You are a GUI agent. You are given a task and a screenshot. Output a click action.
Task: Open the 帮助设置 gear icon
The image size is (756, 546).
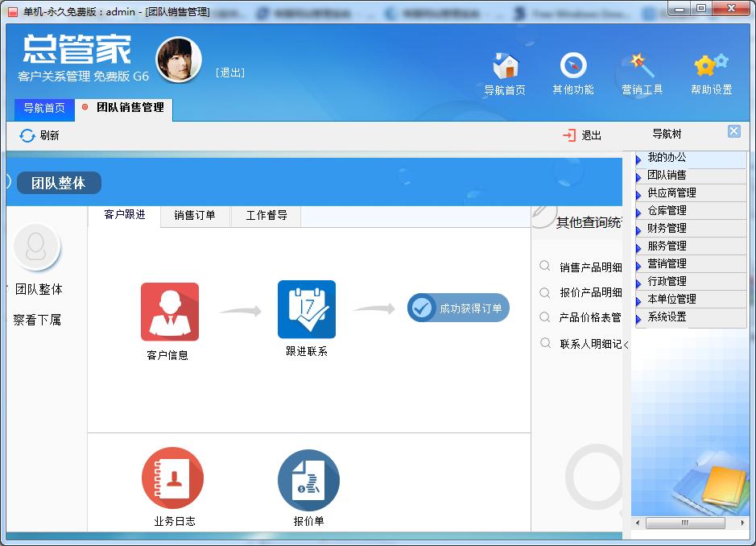point(711,66)
